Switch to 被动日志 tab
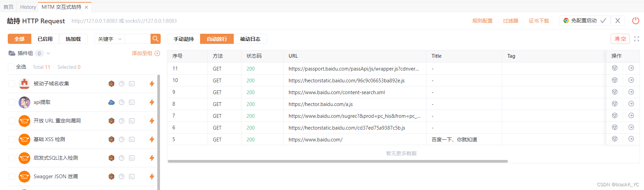 point(250,39)
